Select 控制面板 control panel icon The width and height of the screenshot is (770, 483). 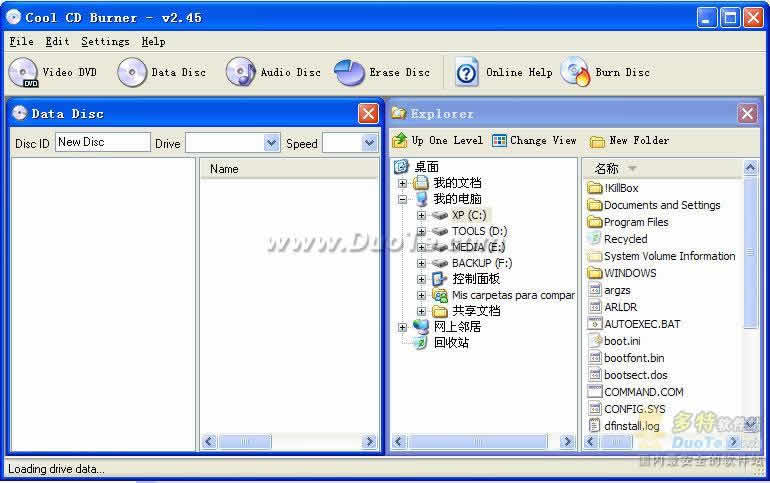440,279
